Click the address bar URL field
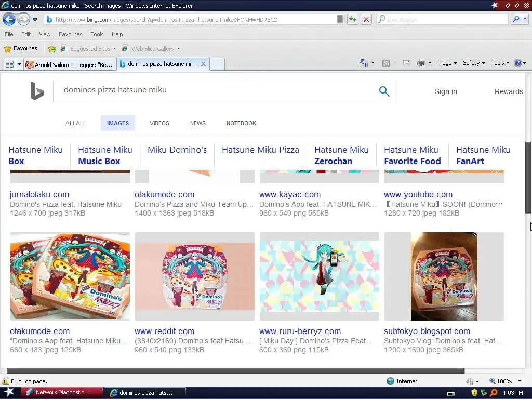The height and width of the screenshot is (399, 532). pyautogui.click(x=190, y=20)
